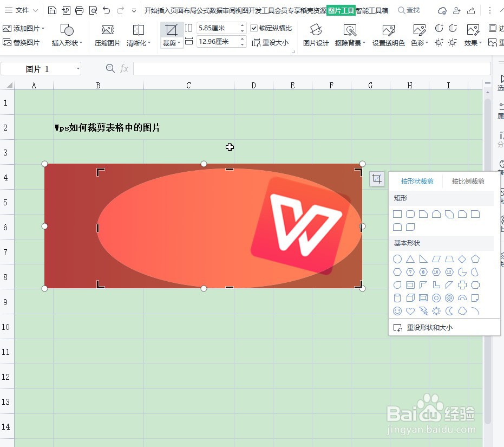Select 按形状裁剪 crop by shape tab
504x447 pixels.
tap(417, 181)
